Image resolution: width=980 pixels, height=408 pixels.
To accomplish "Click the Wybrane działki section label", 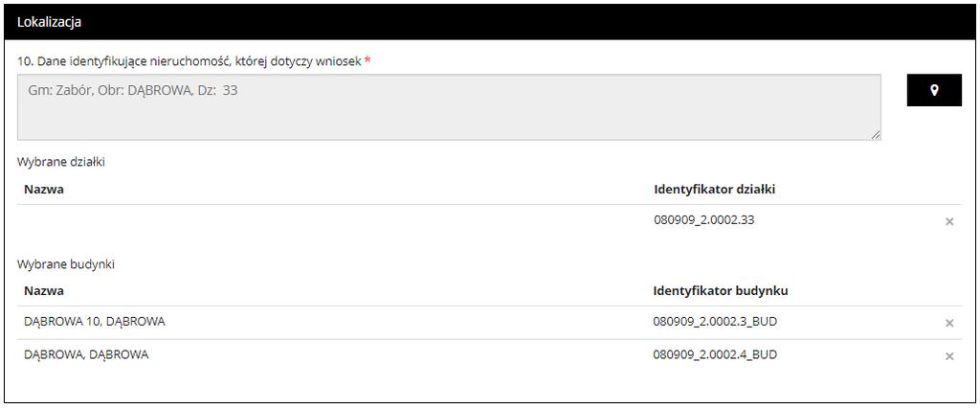I will pyautogui.click(x=60, y=162).
